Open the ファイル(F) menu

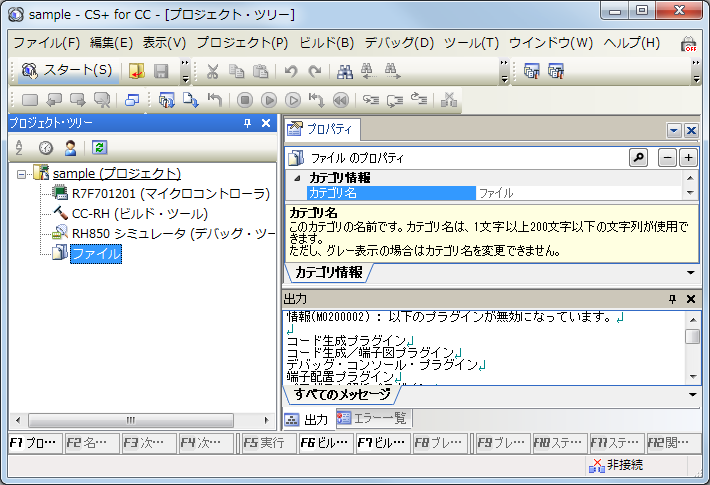pyautogui.click(x=47, y=43)
